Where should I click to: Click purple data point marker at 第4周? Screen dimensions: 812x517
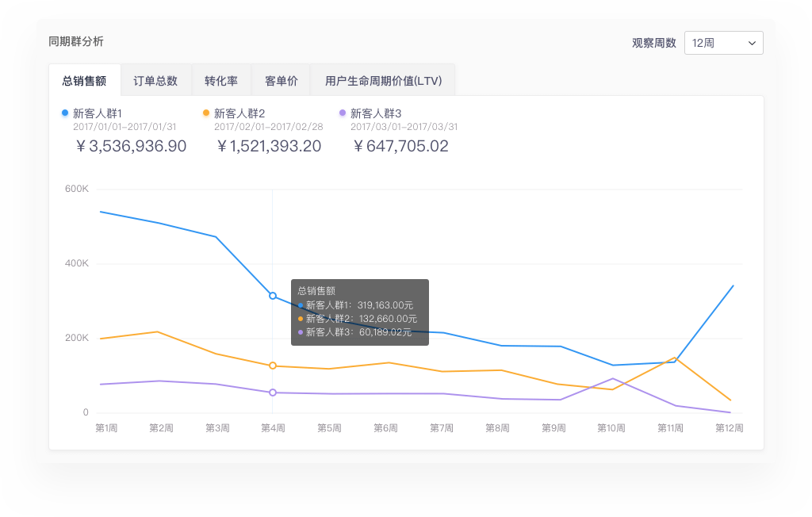tap(273, 393)
